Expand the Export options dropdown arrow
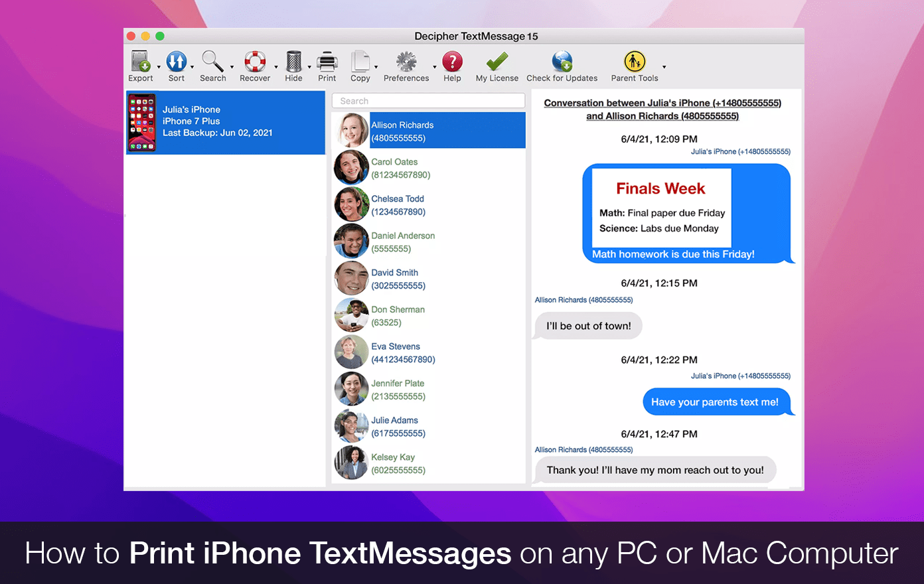 click(x=159, y=66)
